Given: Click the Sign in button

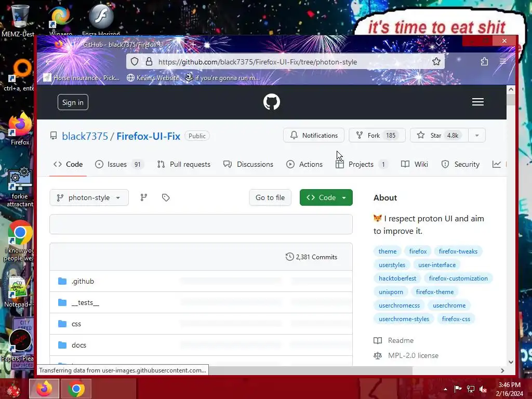Looking at the screenshot, I should tap(73, 102).
